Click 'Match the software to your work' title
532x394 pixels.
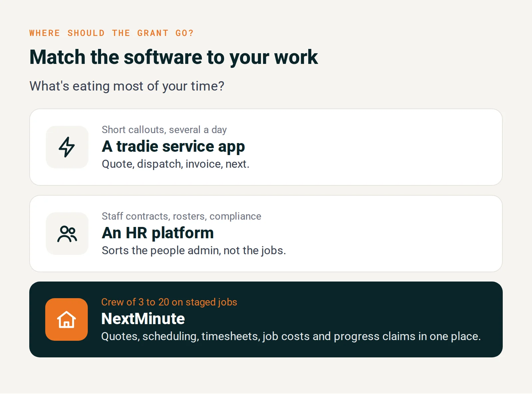174,57
